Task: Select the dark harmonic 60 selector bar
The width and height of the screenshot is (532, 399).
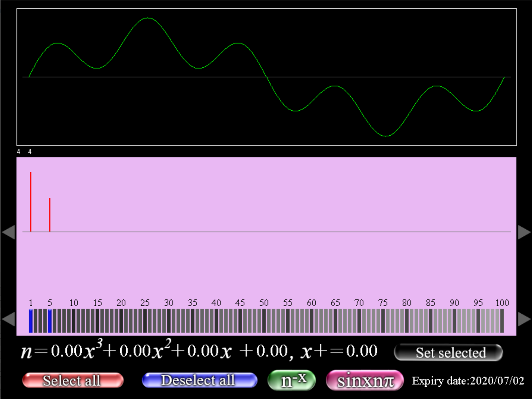Action: pos(311,321)
